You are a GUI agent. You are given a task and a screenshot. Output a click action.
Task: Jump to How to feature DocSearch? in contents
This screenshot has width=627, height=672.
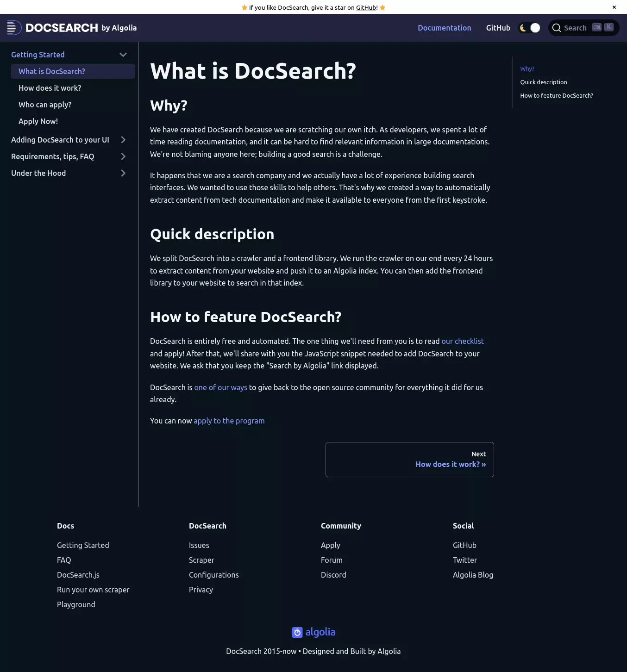pyautogui.click(x=557, y=95)
